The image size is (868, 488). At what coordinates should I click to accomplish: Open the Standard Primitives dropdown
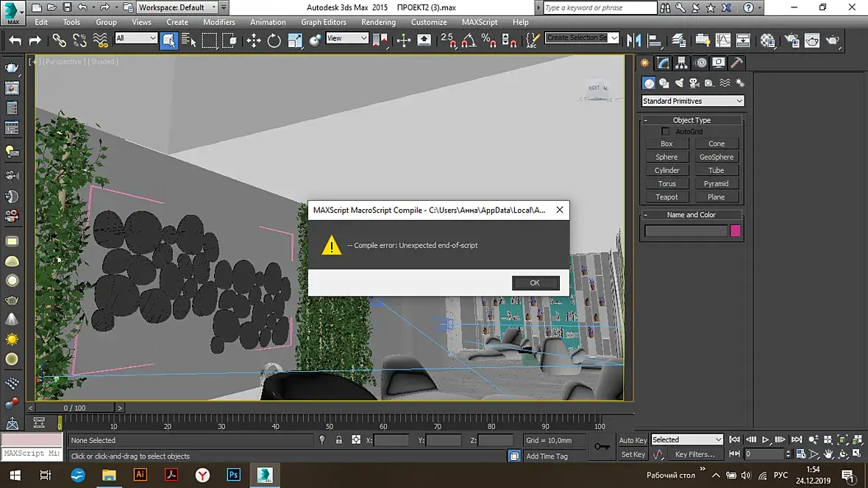(x=692, y=101)
